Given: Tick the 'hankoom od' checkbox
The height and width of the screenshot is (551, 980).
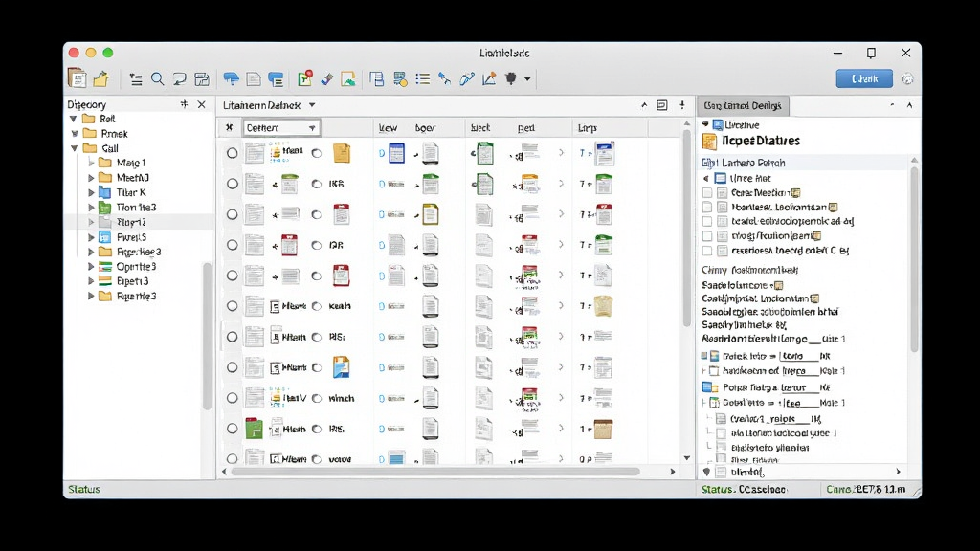Looking at the screenshot, I should 714,371.
